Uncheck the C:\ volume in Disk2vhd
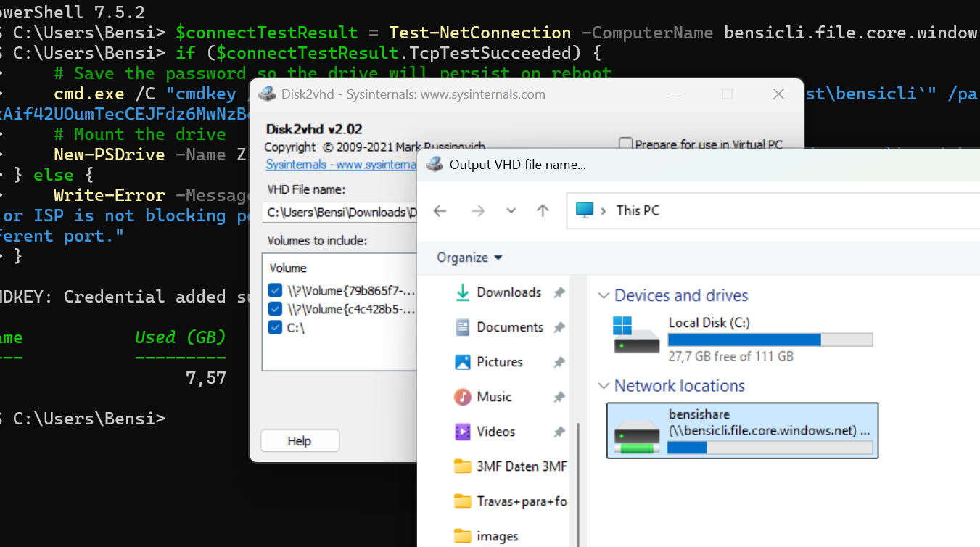Image resolution: width=980 pixels, height=547 pixels. (276, 326)
